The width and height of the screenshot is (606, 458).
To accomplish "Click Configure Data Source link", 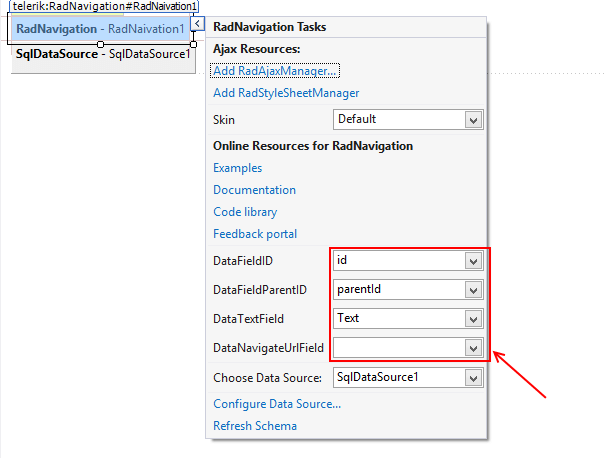I will pos(277,404).
